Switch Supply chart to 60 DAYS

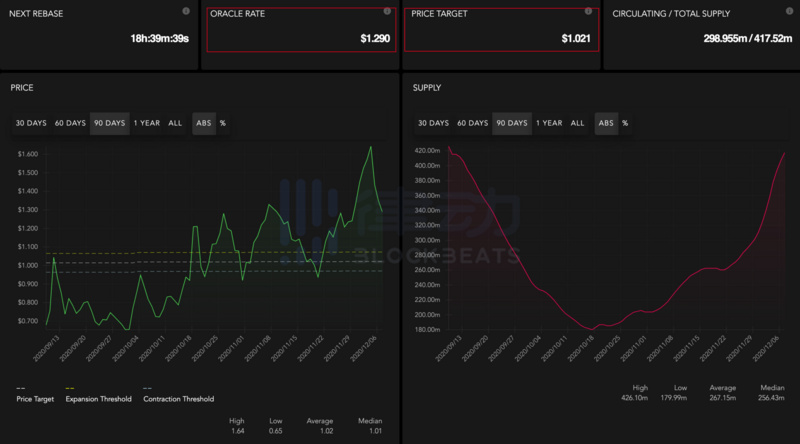[472, 123]
